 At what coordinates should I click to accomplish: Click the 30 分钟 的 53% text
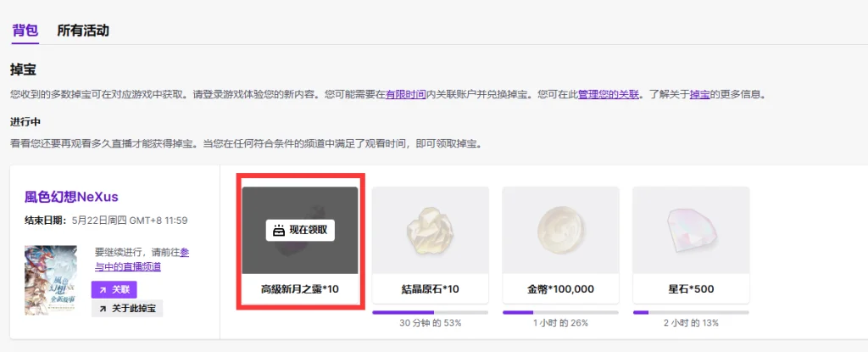click(x=430, y=323)
